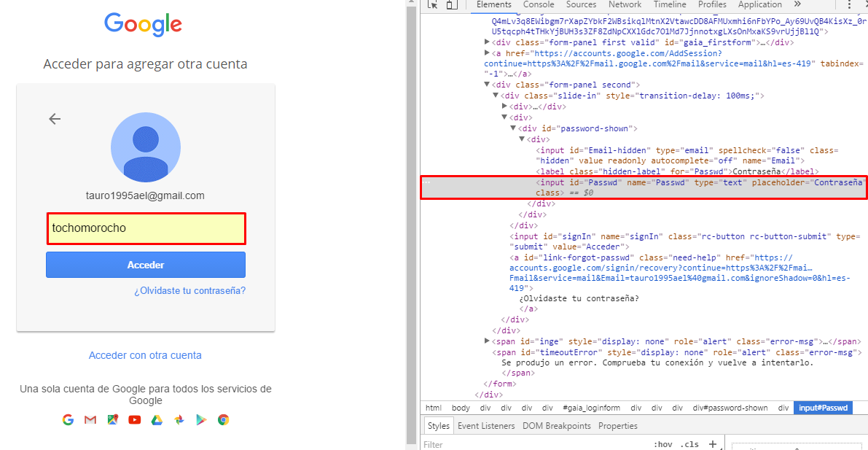Expand the gaia_firstform div node

(487, 42)
